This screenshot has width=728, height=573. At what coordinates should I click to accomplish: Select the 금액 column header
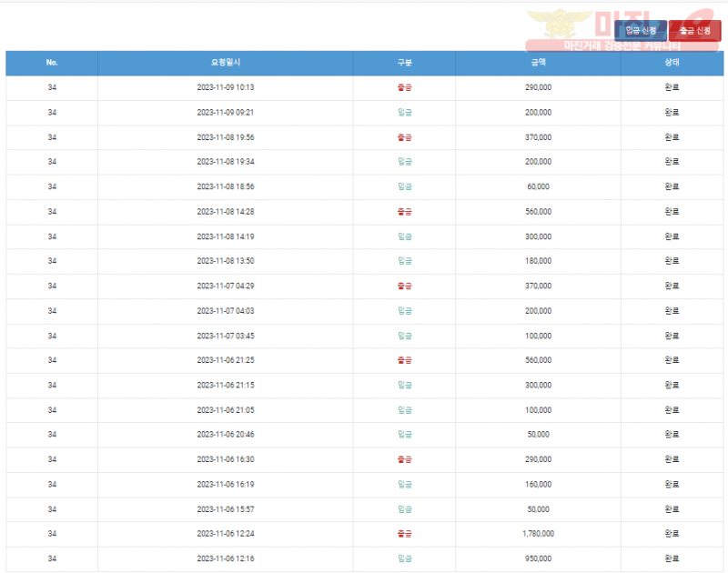coord(538,63)
